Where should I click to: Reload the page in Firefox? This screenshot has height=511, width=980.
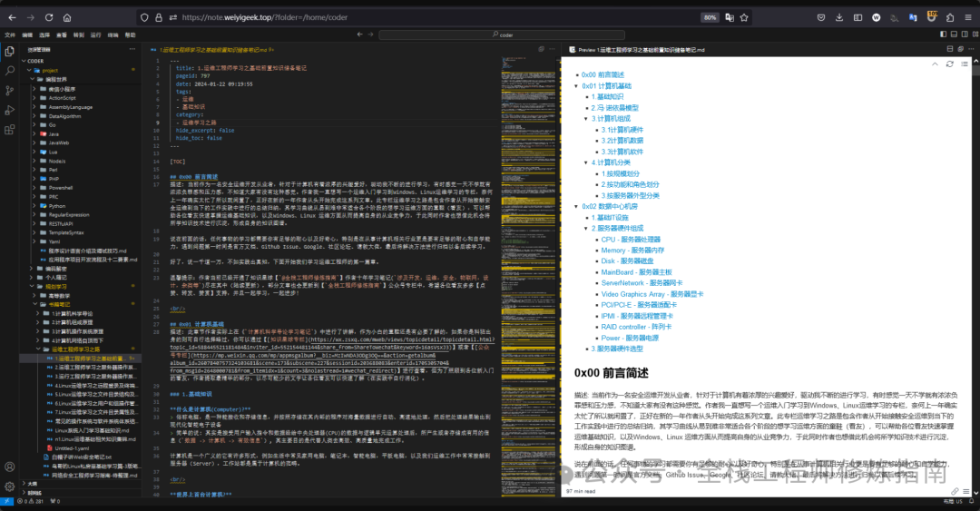tap(49, 17)
